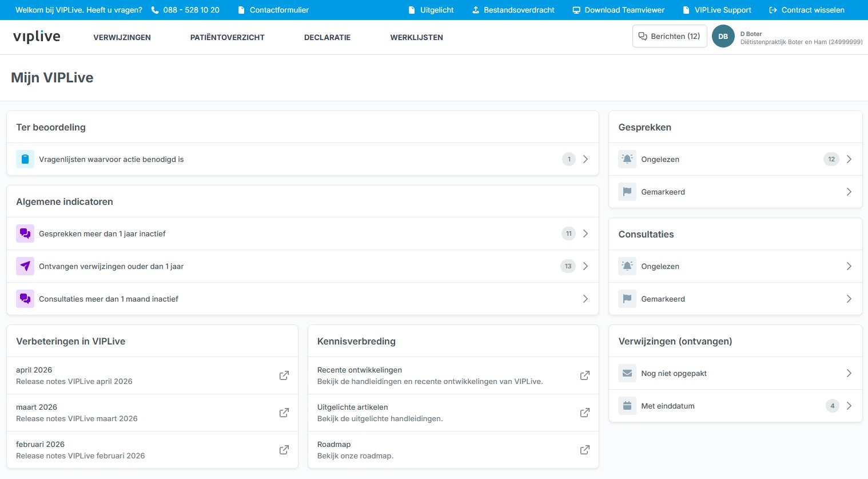868x479 pixels.
Task: Click the 11 badge on Gesprekken inactief
Action: tap(568, 233)
